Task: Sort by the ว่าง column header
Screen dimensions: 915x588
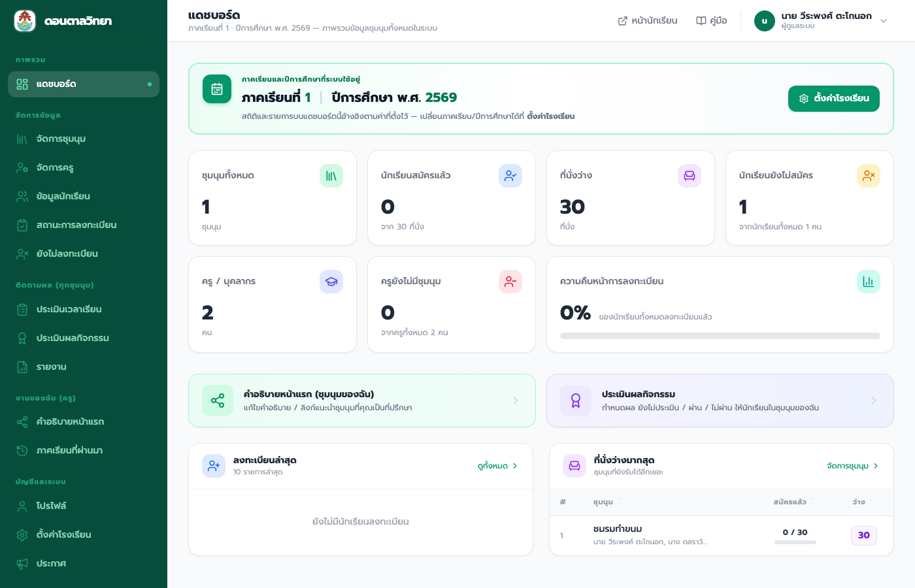Action: [863, 502]
